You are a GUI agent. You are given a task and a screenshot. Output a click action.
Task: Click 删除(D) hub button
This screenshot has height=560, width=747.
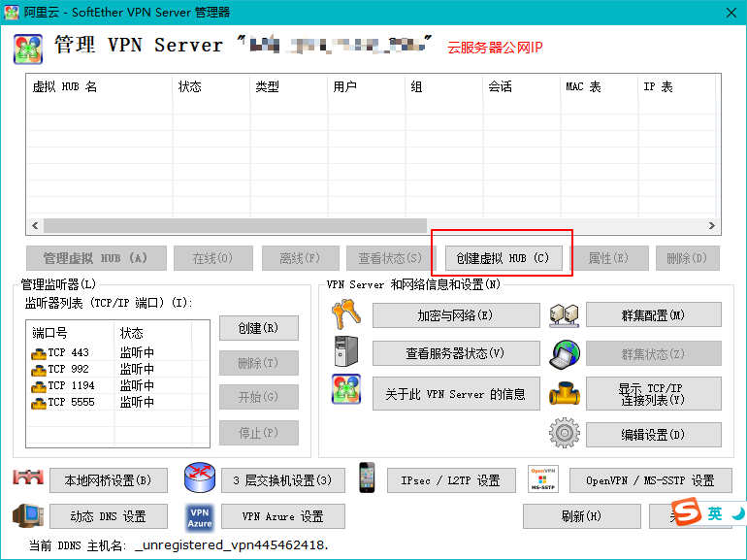(688, 258)
